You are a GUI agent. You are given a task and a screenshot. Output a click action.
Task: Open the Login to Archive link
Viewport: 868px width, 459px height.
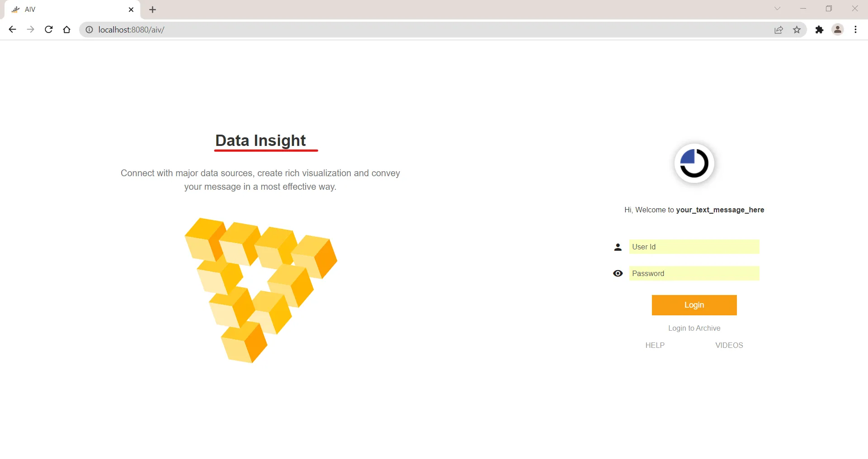coord(694,328)
